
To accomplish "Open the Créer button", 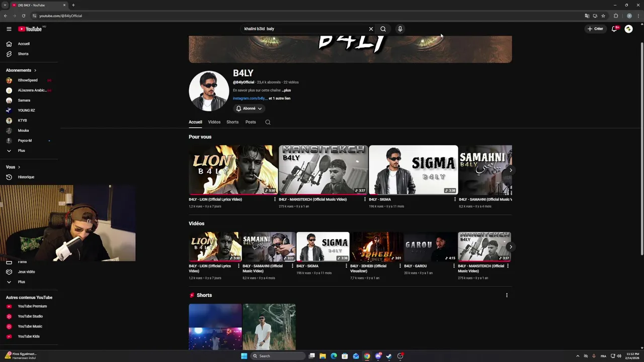I will point(595,29).
